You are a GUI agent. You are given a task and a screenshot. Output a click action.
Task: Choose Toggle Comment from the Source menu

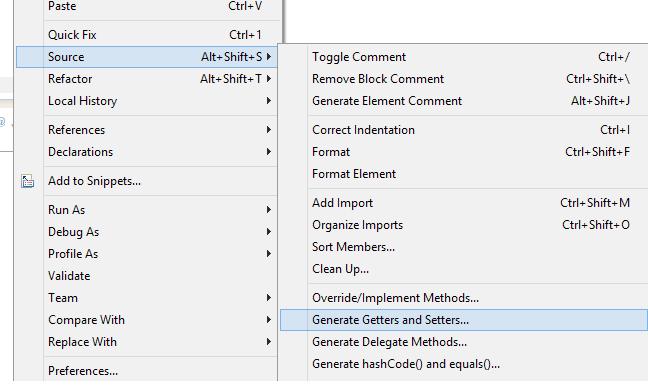point(464,57)
